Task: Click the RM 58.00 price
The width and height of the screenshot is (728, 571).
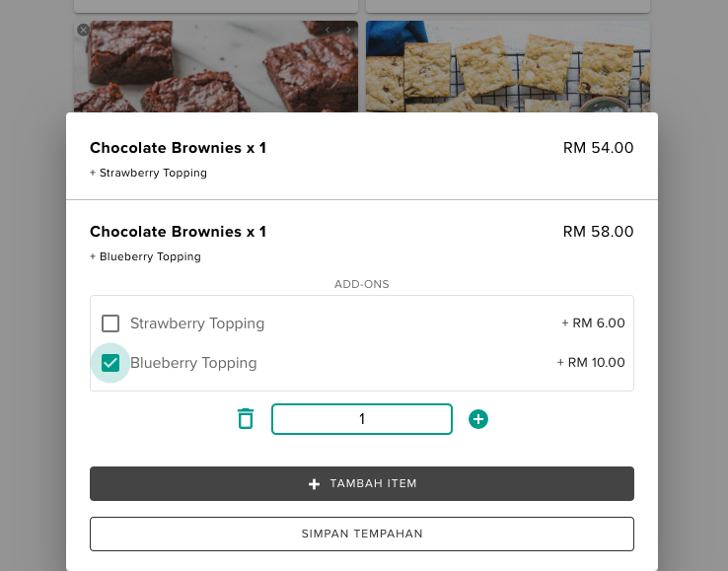Action: [598, 232]
